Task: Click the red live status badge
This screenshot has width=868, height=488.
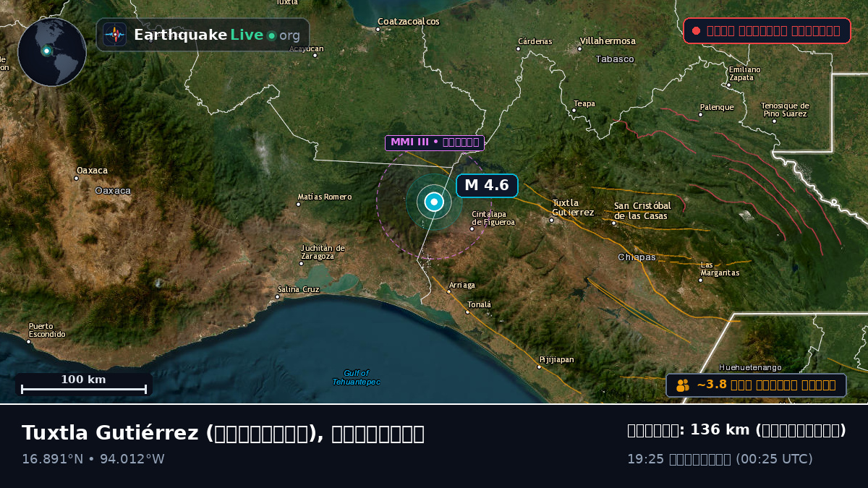Action: pos(767,30)
